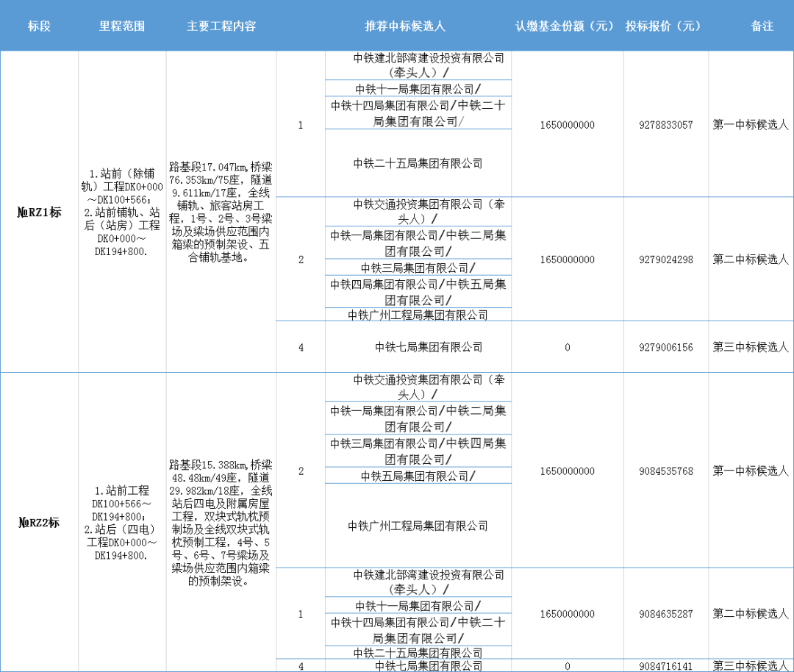794x672 pixels.
Task: Click the 推荐中标候选人 column header
Action: click(405, 26)
